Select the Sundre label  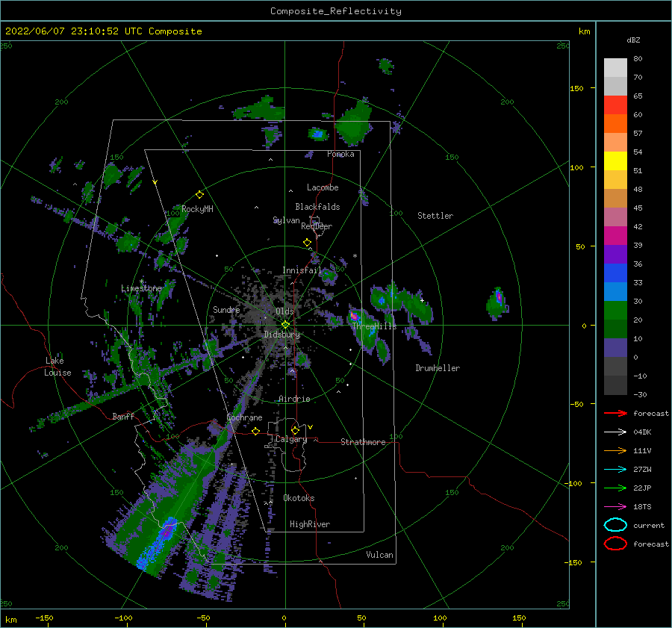[226, 309]
